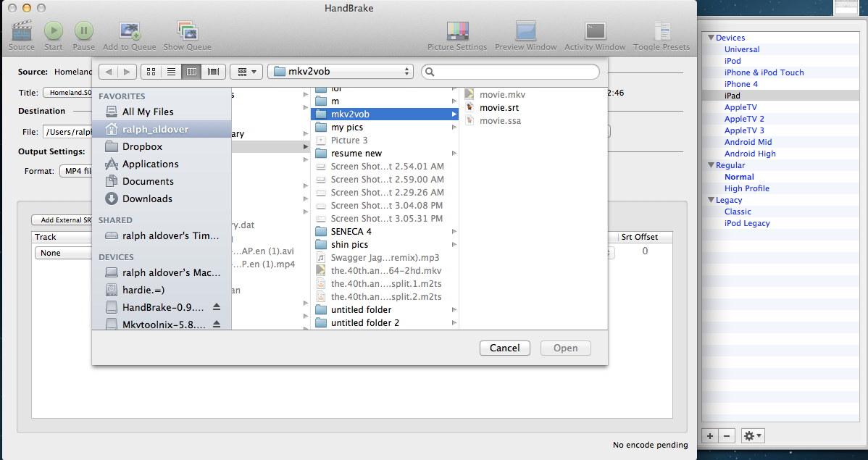Collapse the Devices presets group
Image resolution: width=868 pixels, height=460 pixels.
[711, 38]
